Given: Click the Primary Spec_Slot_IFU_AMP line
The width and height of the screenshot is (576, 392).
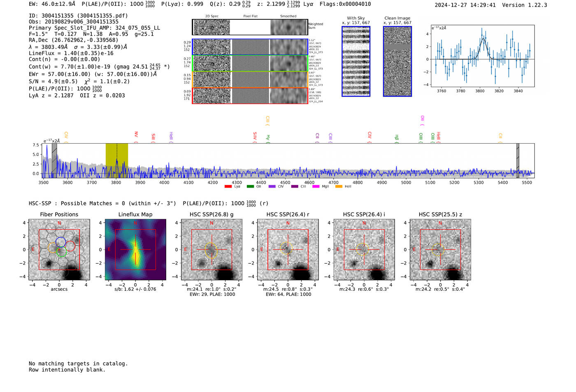Looking at the screenshot, I should click(95, 28).
